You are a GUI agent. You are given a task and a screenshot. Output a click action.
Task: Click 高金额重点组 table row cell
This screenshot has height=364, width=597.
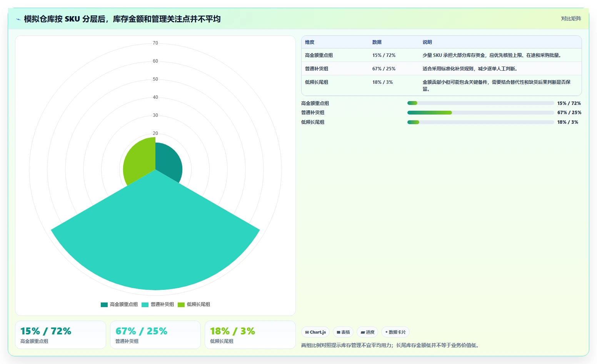[x=319, y=55]
